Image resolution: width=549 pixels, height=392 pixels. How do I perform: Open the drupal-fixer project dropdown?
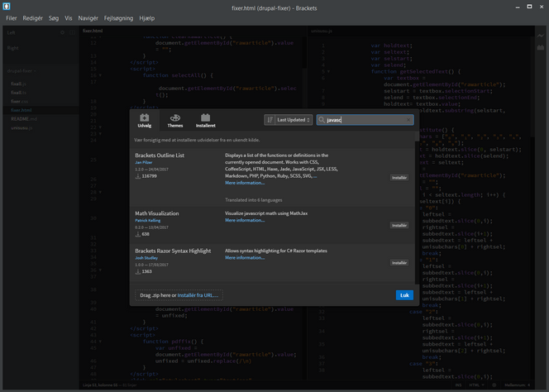coord(21,71)
